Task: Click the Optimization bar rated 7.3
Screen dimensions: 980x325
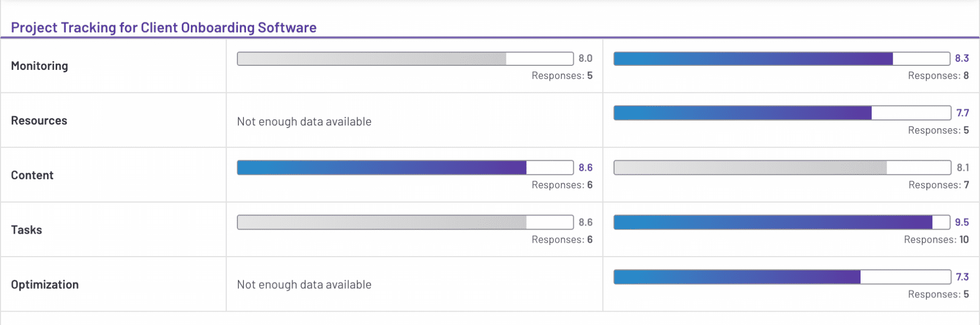Action: [781, 277]
